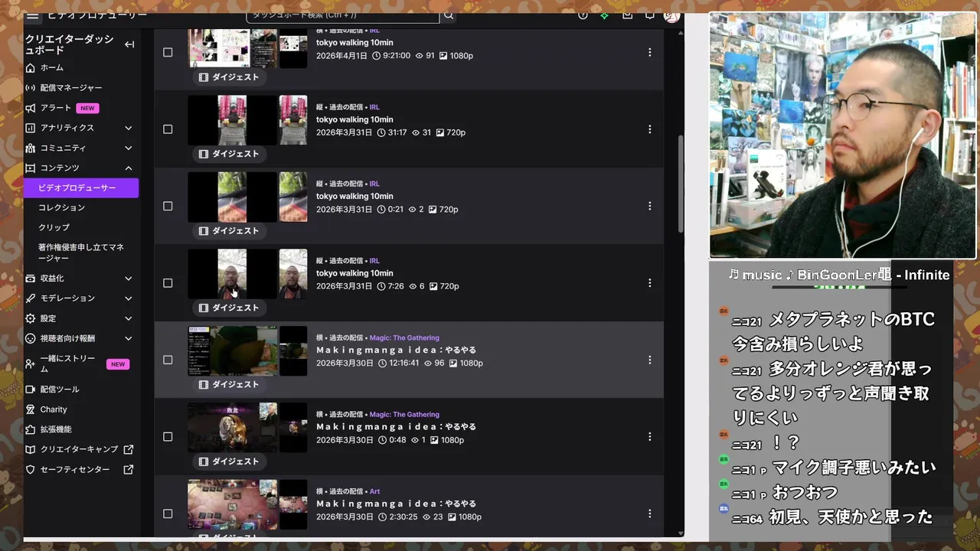Screen dimensions: 980x551
Task: Click the film icon beside 配信ツール
Action: (x=31, y=390)
